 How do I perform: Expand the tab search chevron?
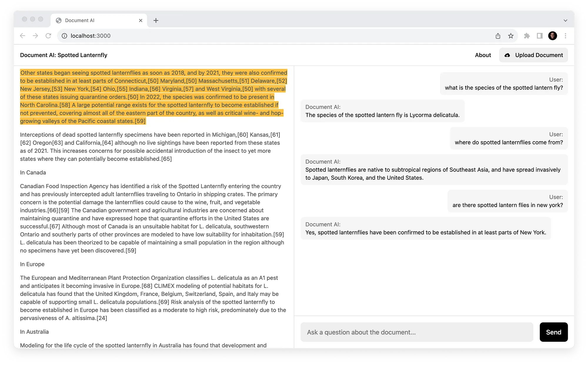click(565, 20)
